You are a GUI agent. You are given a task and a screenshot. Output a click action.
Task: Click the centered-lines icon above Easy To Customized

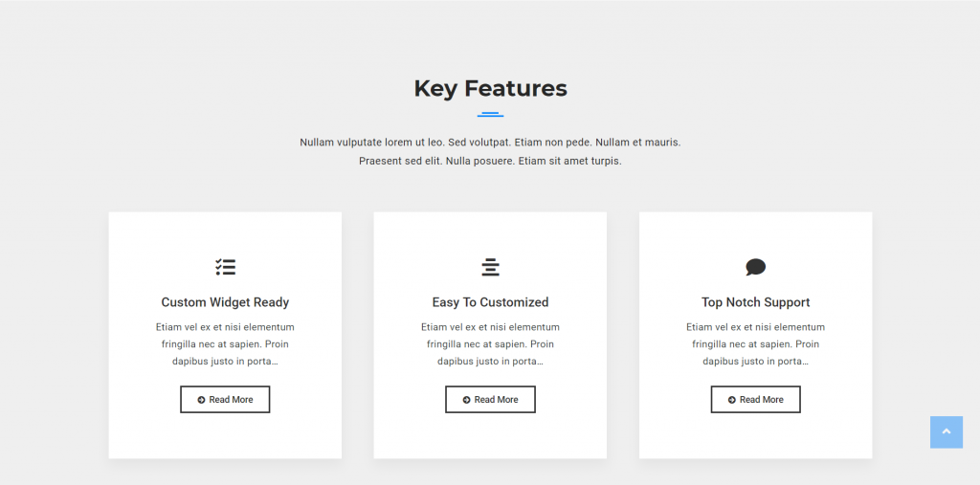tap(490, 267)
